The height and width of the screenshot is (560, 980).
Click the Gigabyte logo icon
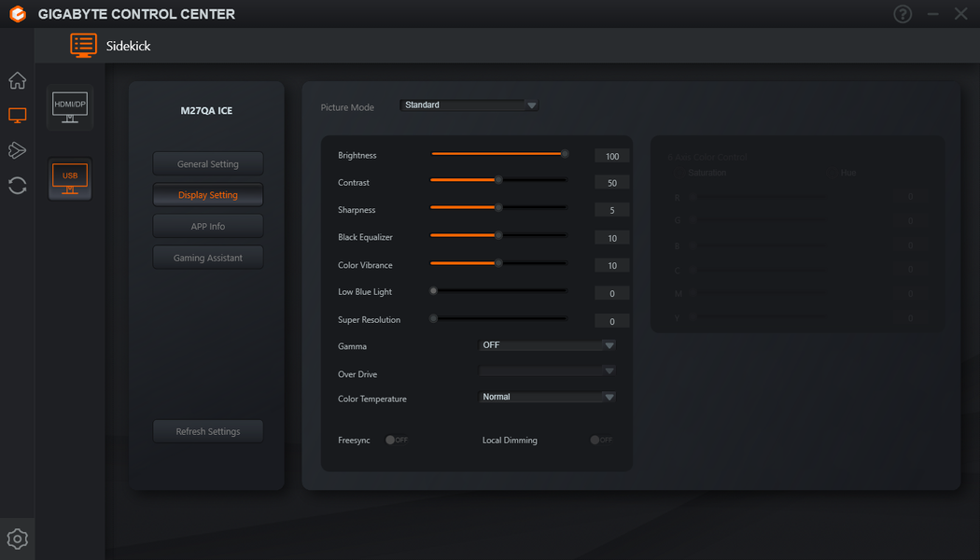(x=18, y=14)
